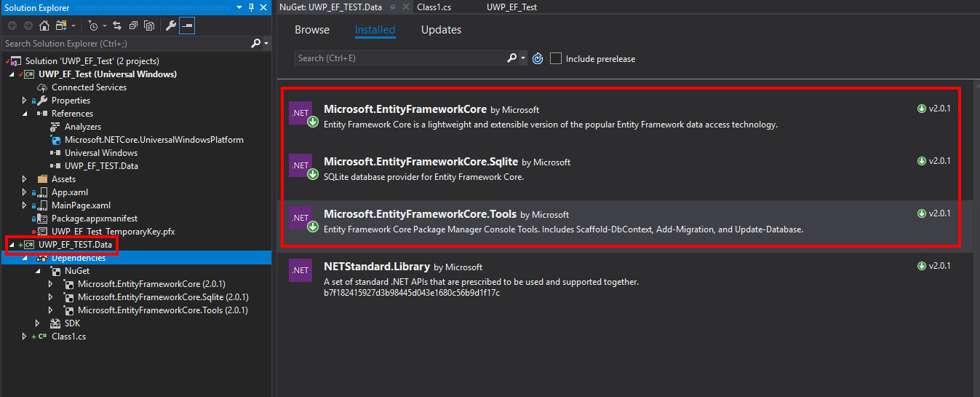Click the Properties wrench icon in toolbar
This screenshot has height=397, width=980.
pos(171,25)
